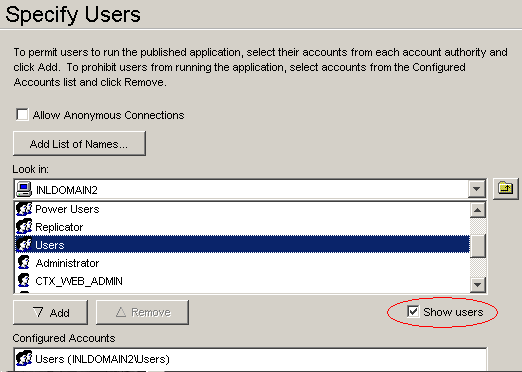The image size is (522, 372).
Task: Click the CTX_WEB_ADMIN user icon
Action: point(24,281)
